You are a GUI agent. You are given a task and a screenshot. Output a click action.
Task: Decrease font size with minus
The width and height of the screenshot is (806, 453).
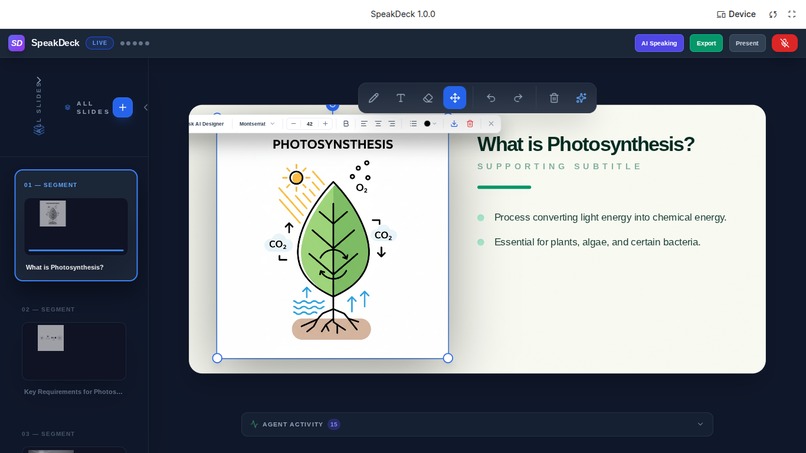tap(294, 123)
